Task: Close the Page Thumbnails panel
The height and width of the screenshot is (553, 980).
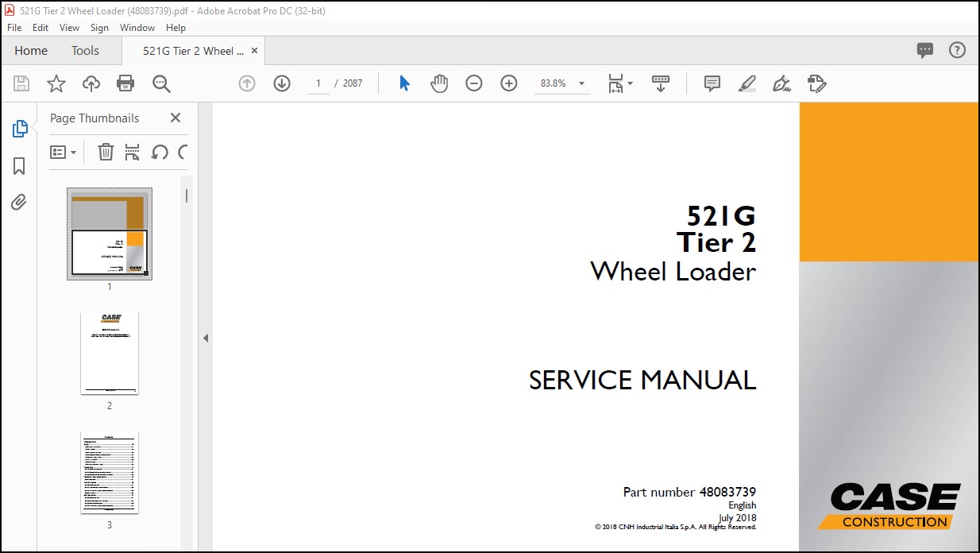Action: (176, 118)
